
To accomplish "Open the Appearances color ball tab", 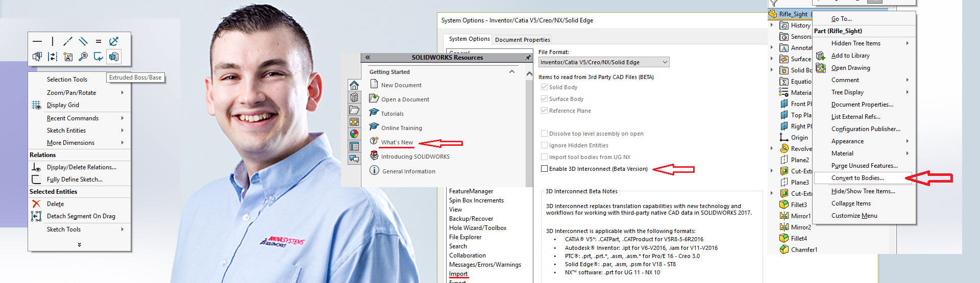I will point(354,134).
